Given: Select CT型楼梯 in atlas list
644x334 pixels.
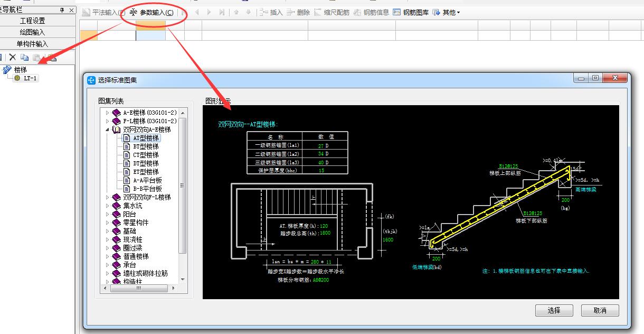Looking at the screenshot, I should 146,155.
